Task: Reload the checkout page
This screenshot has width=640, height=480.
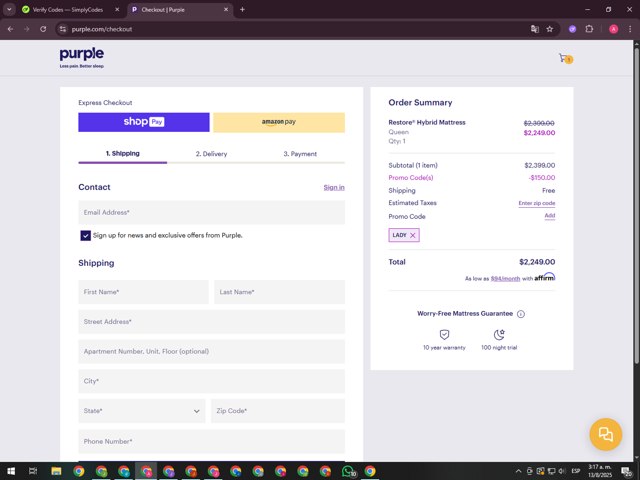Action: coord(43,29)
